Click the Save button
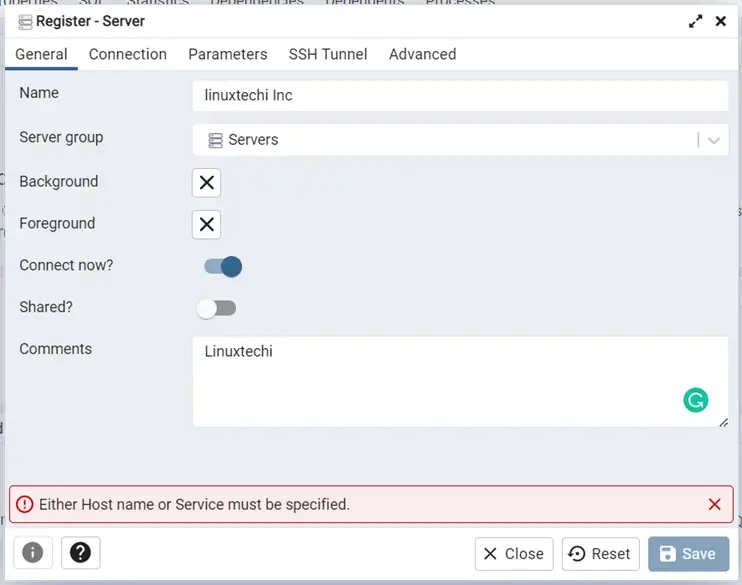The height and width of the screenshot is (585, 742). click(x=688, y=553)
